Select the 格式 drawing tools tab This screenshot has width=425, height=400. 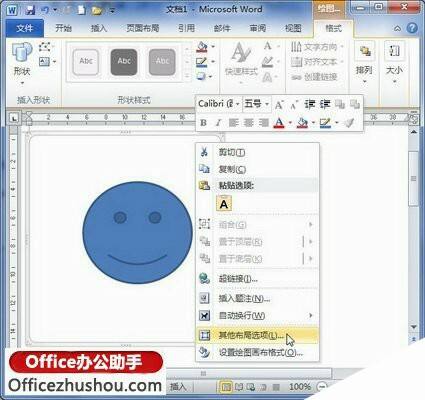pyautogui.click(x=333, y=28)
